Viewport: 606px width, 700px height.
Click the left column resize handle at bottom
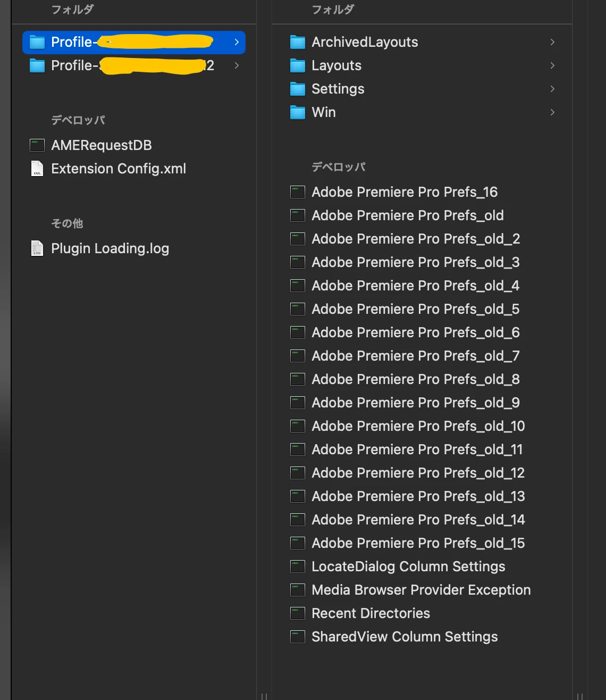[x=264, y=696]
